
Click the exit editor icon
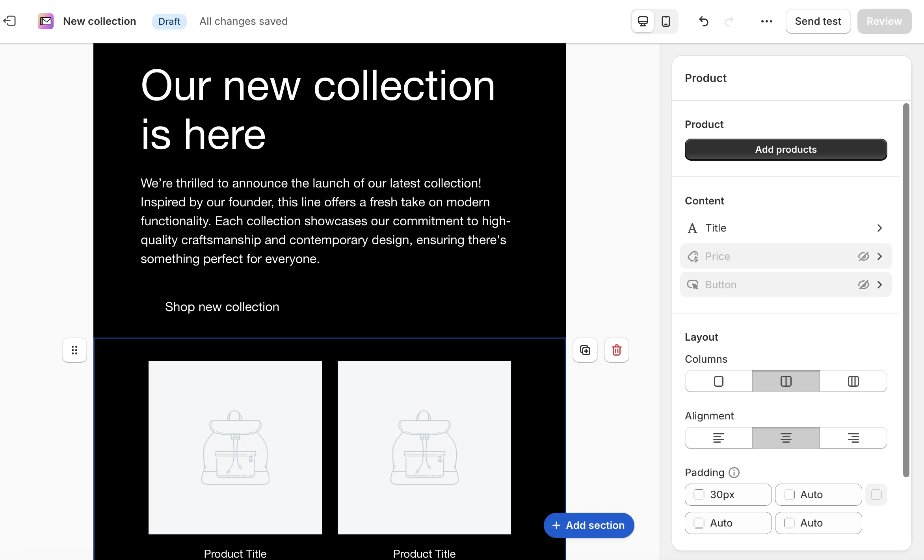click(x=9, y=21)
